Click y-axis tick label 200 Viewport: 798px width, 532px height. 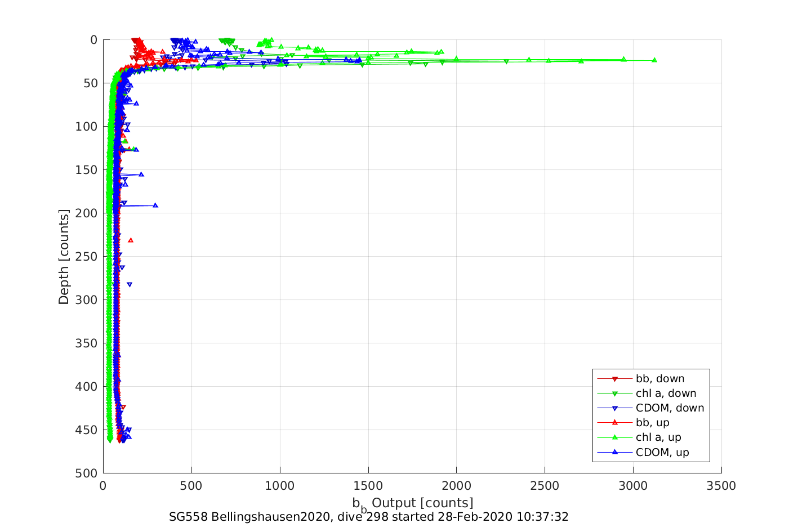click(87, 213)
